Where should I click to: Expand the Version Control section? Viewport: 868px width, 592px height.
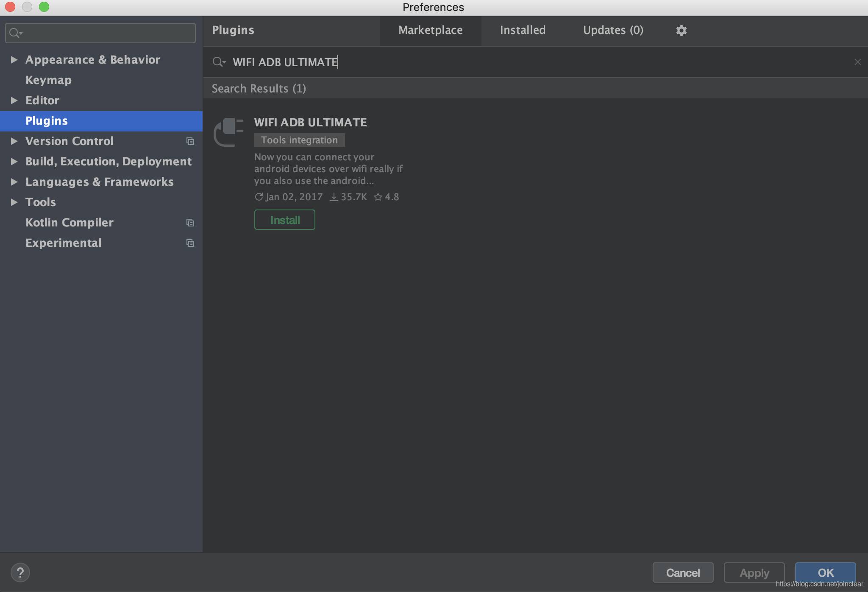click(x=14, y=141)
